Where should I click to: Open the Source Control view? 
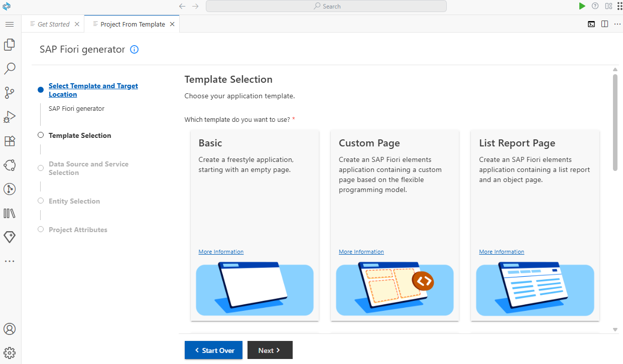10,93
